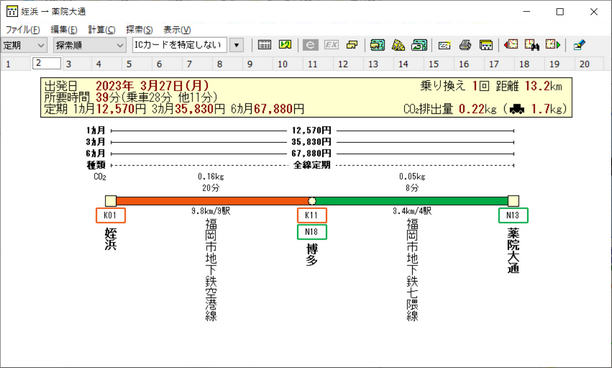Open the 編集(E) menu
612x368 pixels.
[x=64, y=30]
